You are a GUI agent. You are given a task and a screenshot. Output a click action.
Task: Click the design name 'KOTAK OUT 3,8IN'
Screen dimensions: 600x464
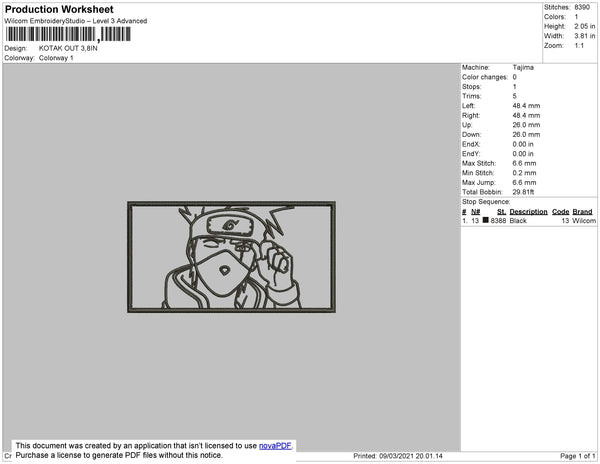click(68, 49)
